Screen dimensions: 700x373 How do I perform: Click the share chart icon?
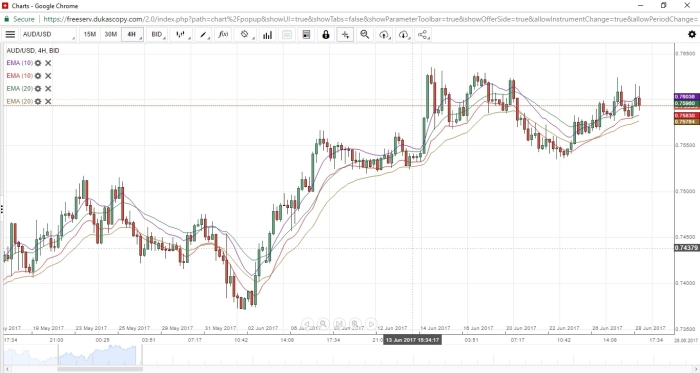pos(423,34)
